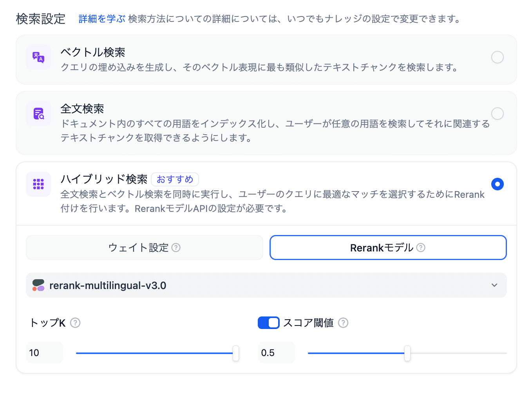532x394 pixels.
Task: Select the 全文検索 radio button
Action: 498,114
